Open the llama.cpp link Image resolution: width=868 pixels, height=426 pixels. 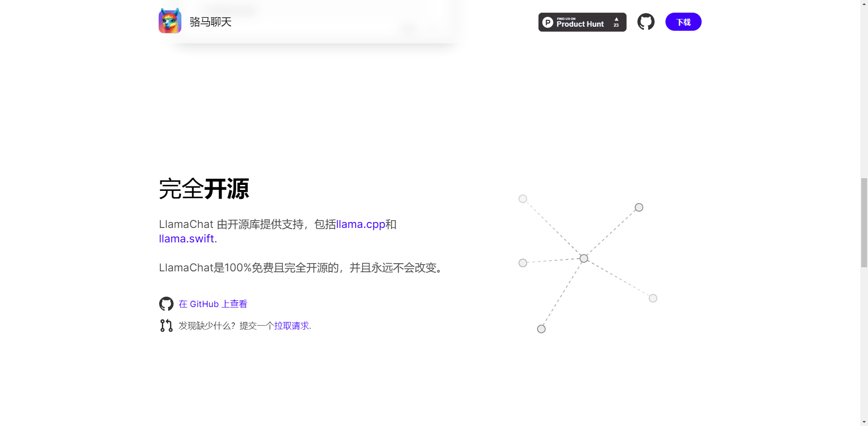click(360, 224)
